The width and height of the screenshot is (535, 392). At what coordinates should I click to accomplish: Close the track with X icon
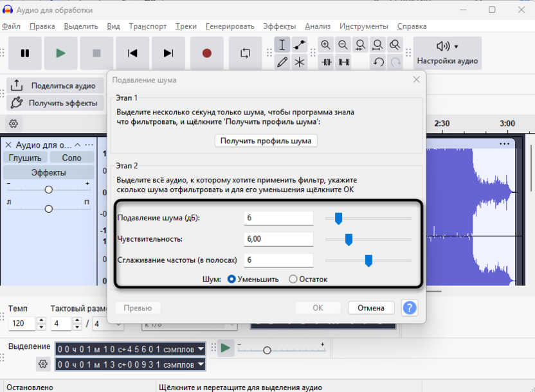(x=8, y=145)
